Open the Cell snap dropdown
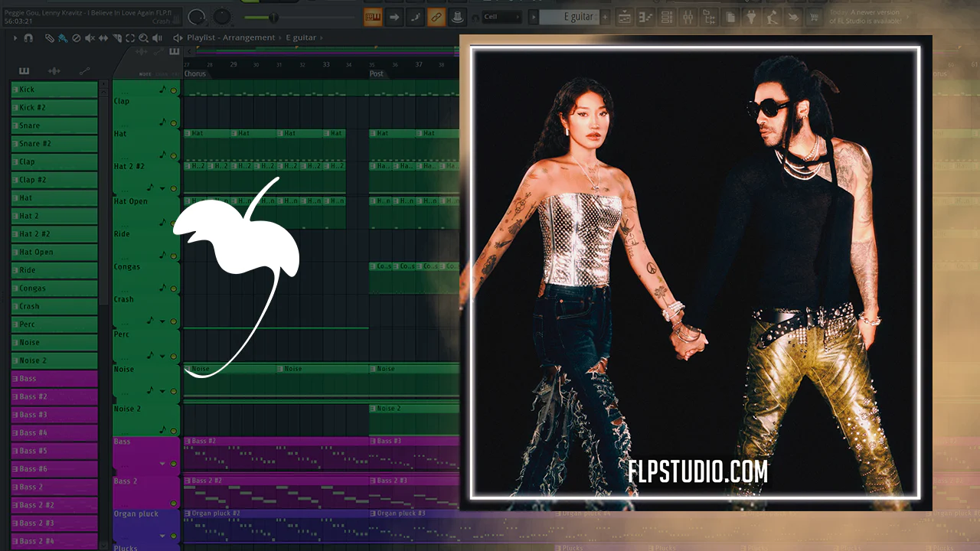 point(501,17)
